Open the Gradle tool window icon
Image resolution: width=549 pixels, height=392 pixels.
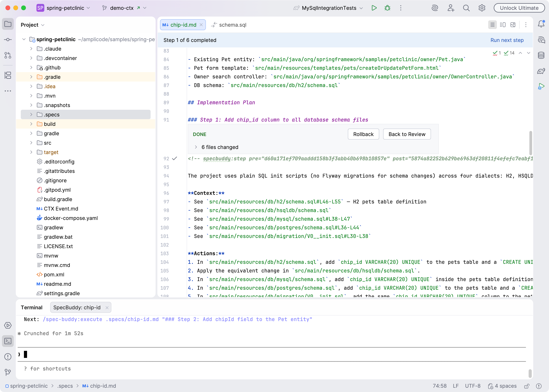pyautogui.click(x=541, y=71)
